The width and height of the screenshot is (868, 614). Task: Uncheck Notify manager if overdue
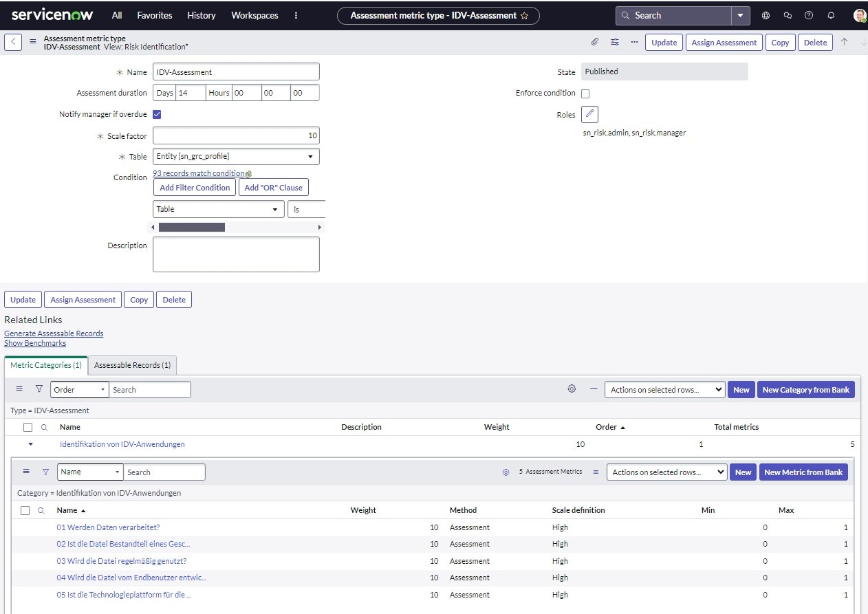click(157, 114)
